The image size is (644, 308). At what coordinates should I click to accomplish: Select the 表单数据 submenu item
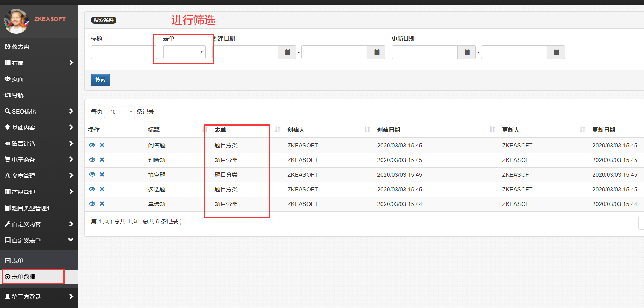[39, 276]
